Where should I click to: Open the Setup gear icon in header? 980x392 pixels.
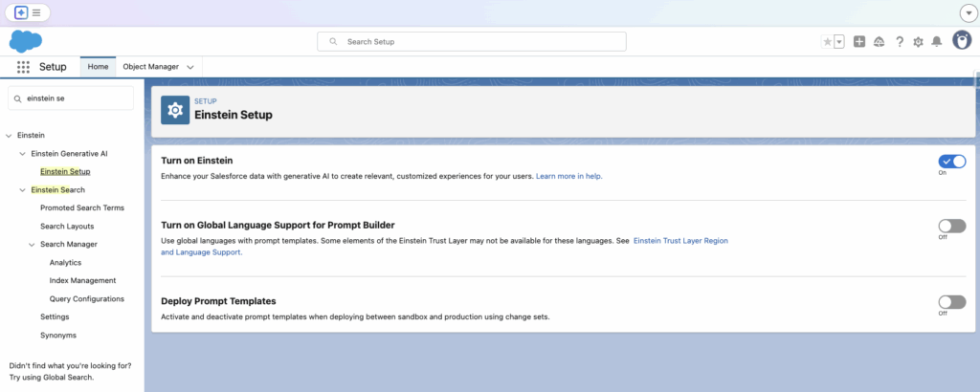pos(918,42)
